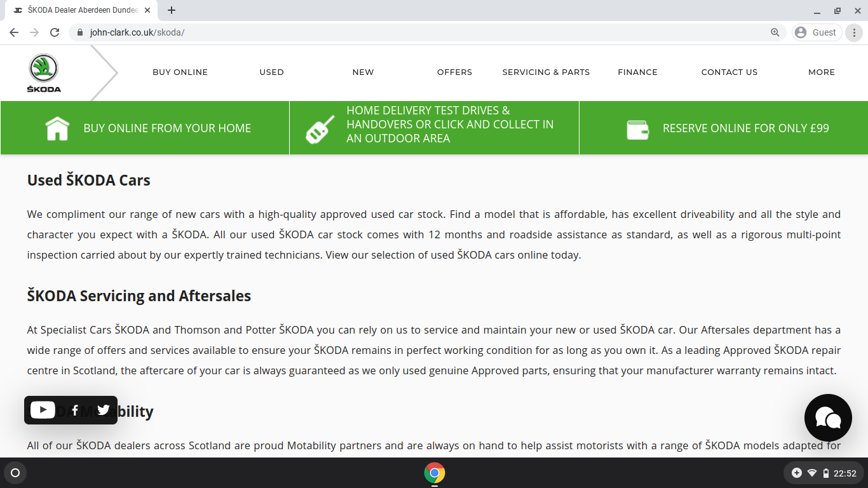Click the car key icon in banner
Image resolution: width=868 pixels, height=488 pixels.
point(320,129)
